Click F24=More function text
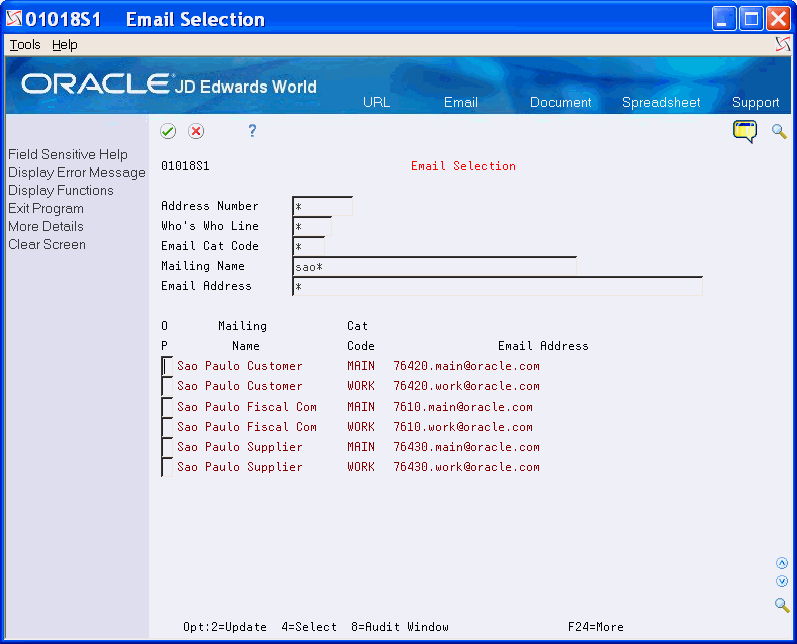 (595, 627)
